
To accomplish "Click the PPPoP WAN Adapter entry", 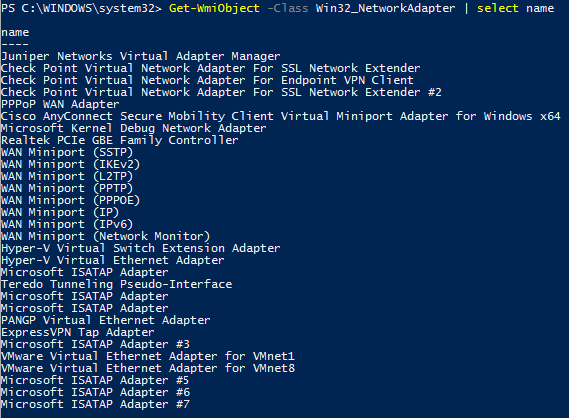I will pos(60,104).
